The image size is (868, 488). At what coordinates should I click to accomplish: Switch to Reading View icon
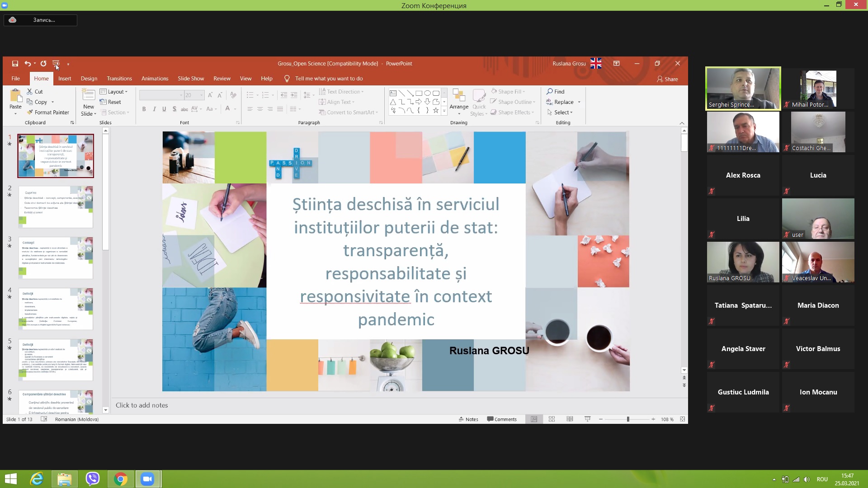coord(570,419)
